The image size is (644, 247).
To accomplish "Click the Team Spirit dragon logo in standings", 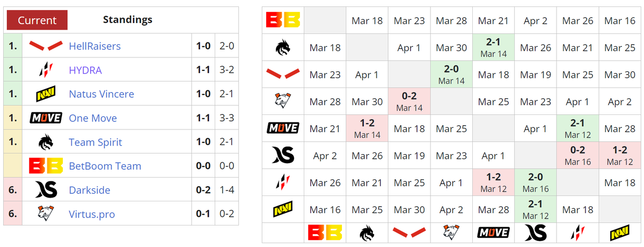I will point(46,142).
